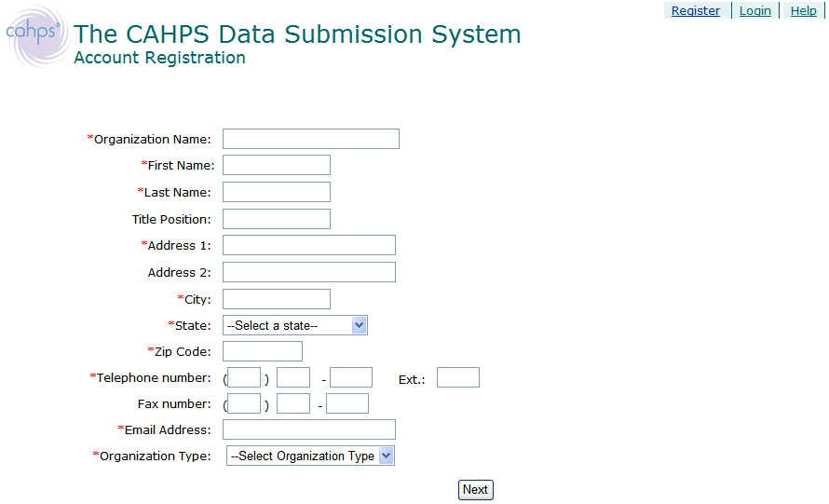Open the Login link

[x=754, y=10]
